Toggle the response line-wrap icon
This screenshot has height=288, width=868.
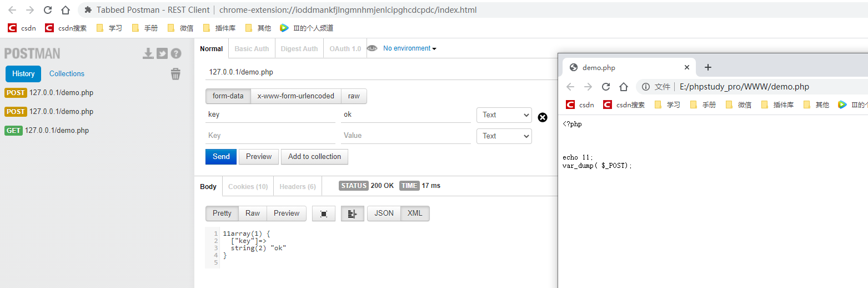pyautogui.click(x=352, y=213)
